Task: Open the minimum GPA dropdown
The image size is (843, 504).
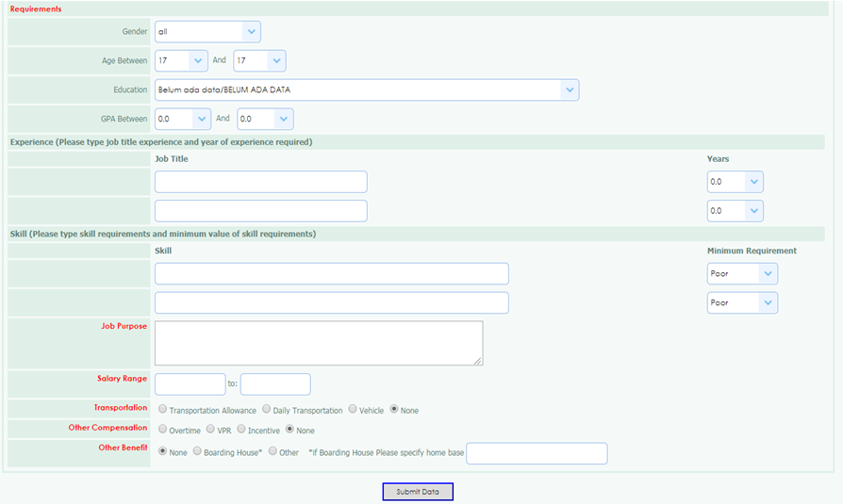Action: click(x=183, y=119)
